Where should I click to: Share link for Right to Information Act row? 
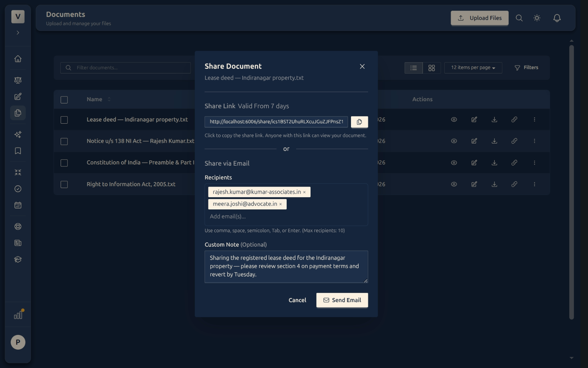[514, 184]
